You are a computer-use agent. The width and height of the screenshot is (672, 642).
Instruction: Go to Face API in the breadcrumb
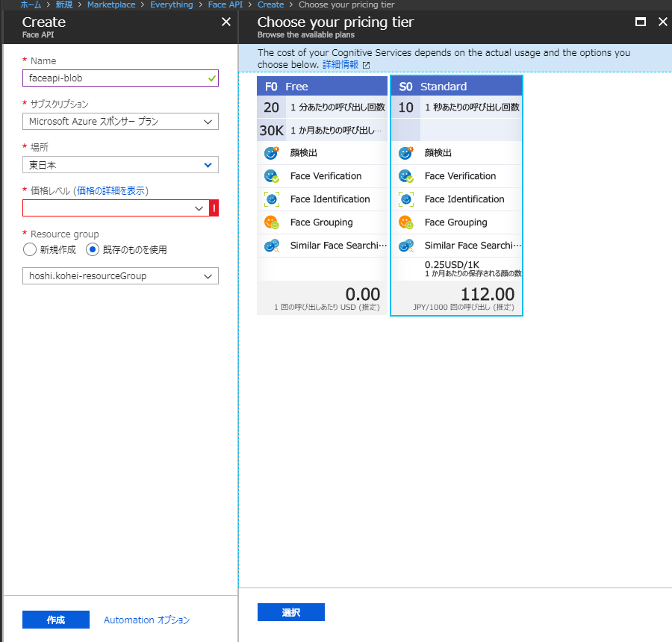[225, 4]
